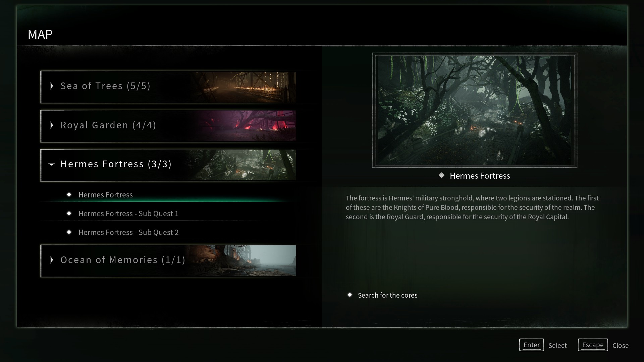Click the MAP title text
The height and width of the screenshot is (362, 644).
[x=40, y=34]
